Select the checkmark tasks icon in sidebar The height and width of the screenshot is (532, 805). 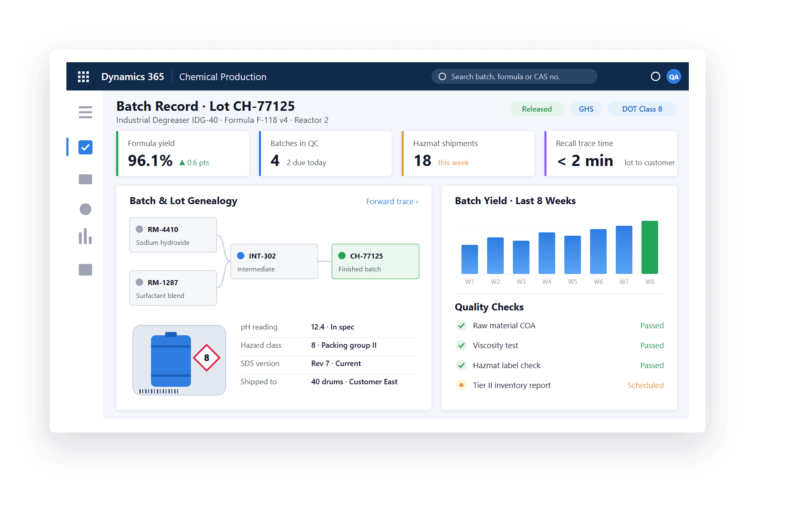pos(85,147)
